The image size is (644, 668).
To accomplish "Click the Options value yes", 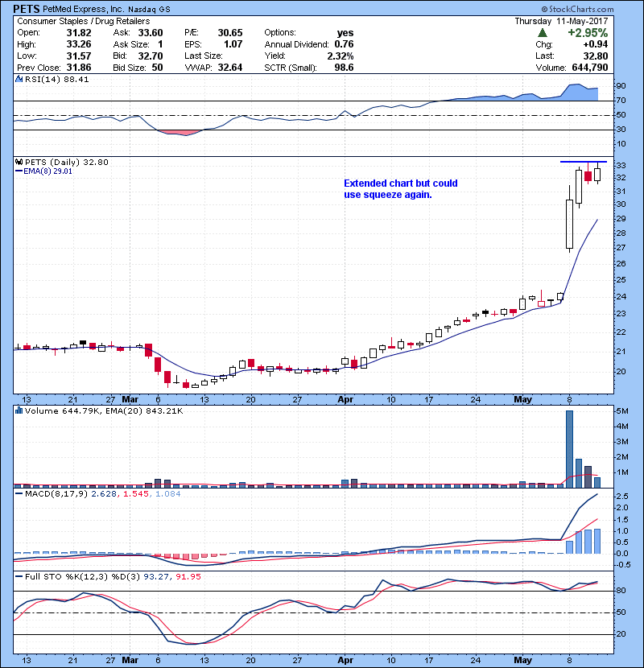I will pyautogui.click(x=345, y=33).
